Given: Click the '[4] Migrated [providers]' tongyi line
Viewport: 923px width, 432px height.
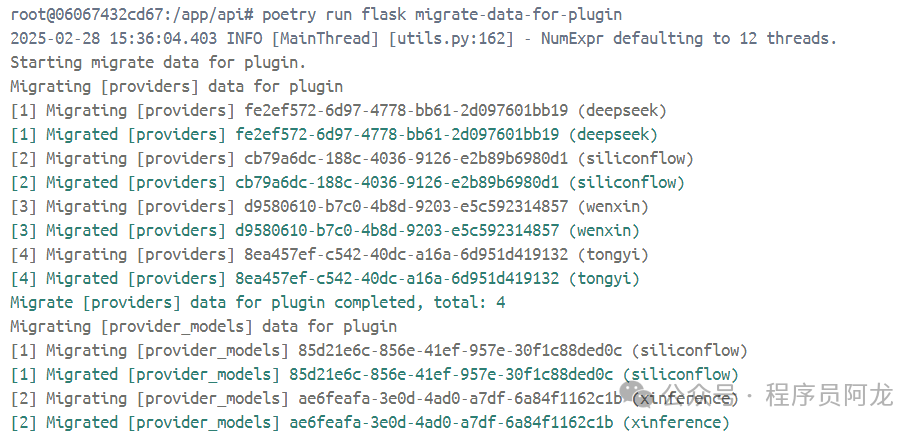Looking at the screenshot, I should pyautogui.click(x=325, y=278).
